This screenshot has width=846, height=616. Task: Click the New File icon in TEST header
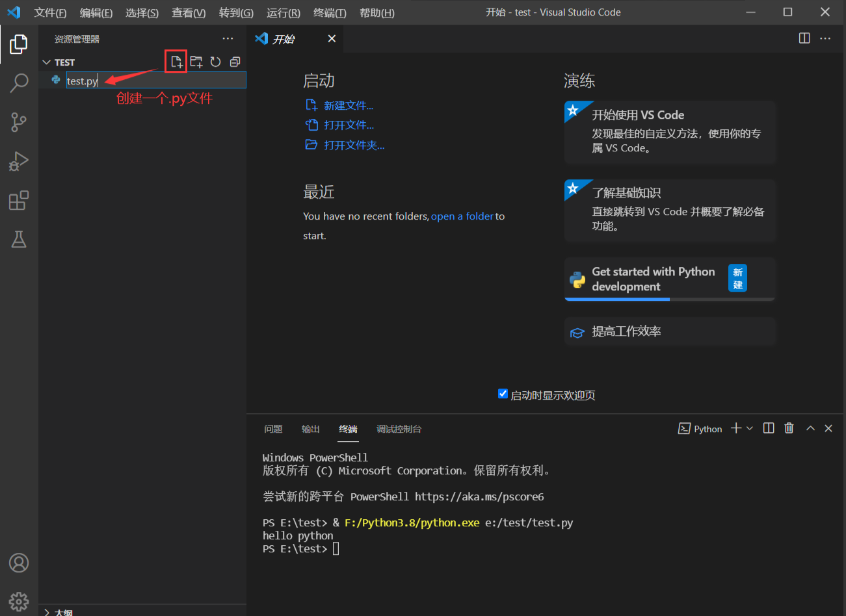[x=176, y=62]
